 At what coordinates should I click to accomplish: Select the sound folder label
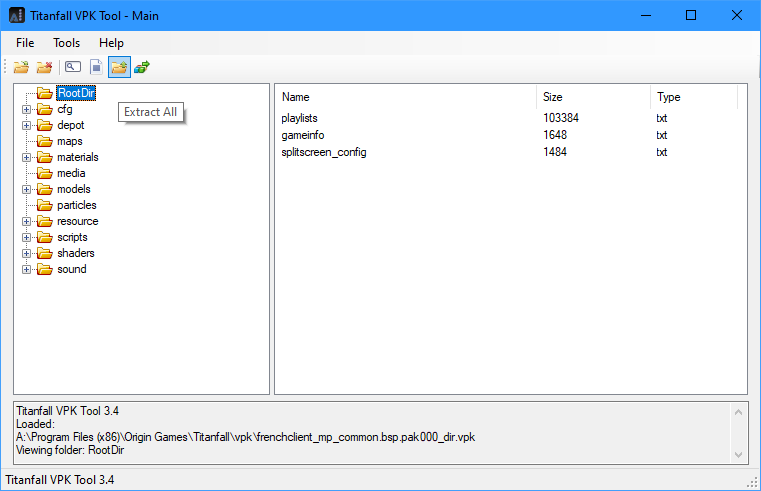(x=72, y=269)
